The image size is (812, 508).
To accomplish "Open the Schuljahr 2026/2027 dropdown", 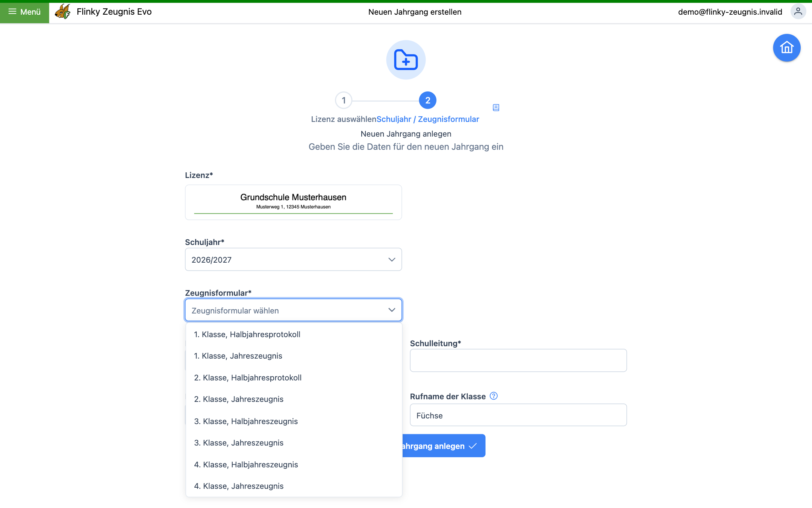I will 293,259.
